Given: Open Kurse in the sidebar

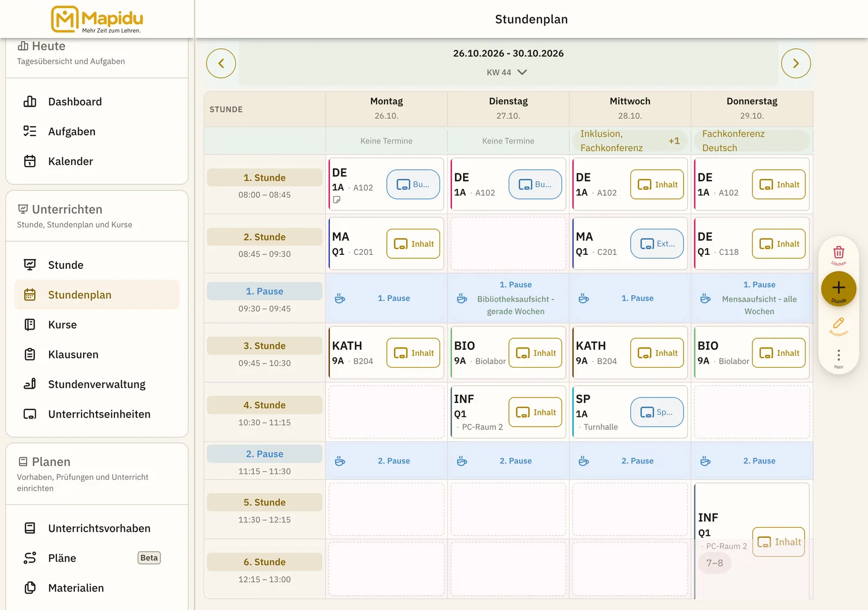Looking at the screenshot, I should [97, 325].
